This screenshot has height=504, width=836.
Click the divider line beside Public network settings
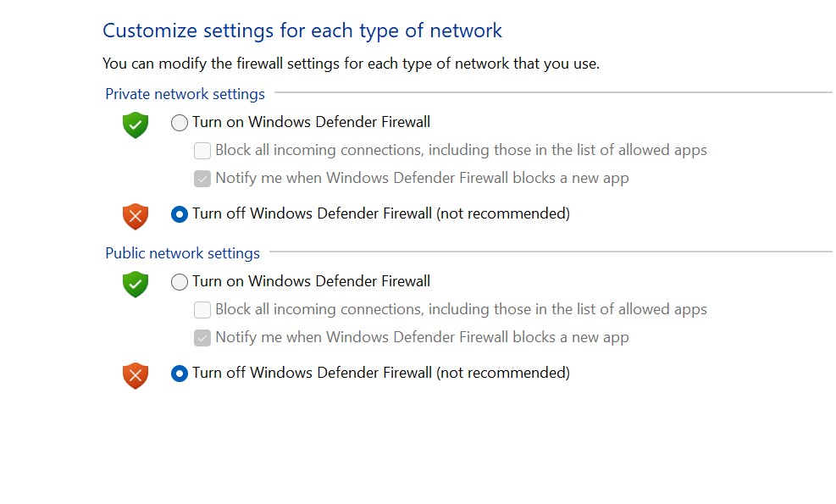point(551,252)
